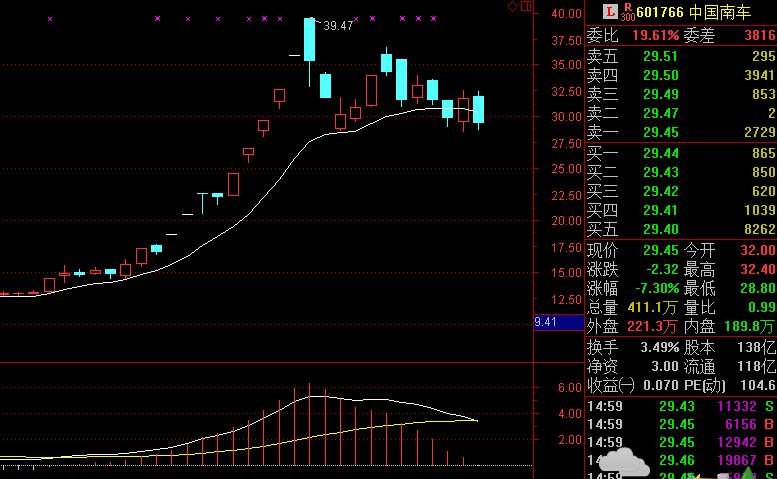Click the 换手 value 3.49%
Viewport: 777px width, 479px height.
(x=660, y=347)
